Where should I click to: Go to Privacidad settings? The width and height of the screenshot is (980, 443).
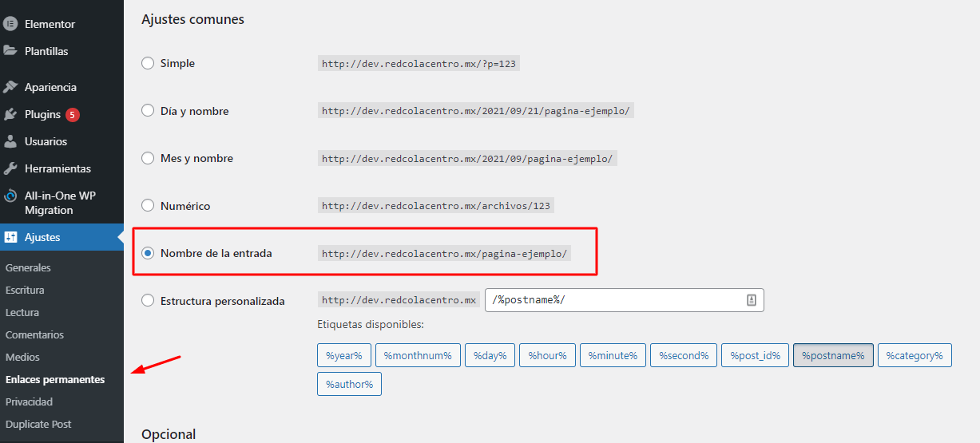(29, 401)
